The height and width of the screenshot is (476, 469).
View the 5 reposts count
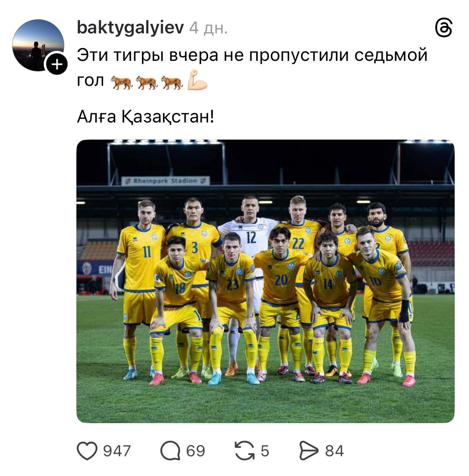pos(265,451)
